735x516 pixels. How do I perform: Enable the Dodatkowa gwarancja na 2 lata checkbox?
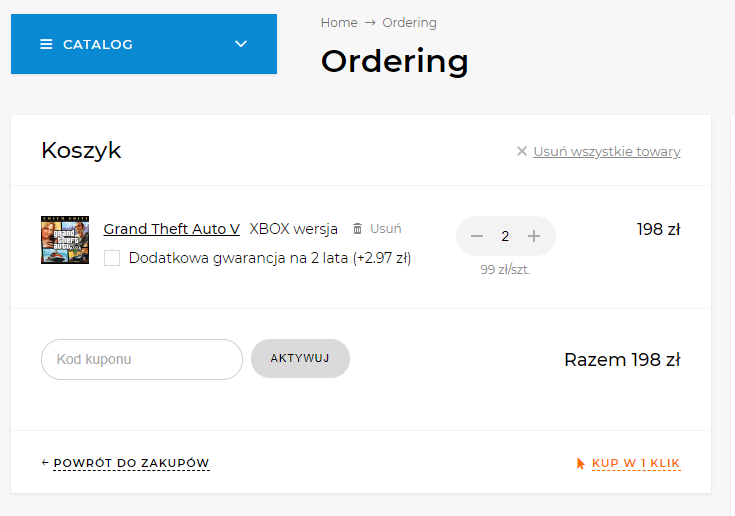pyautogui.click(x=112, y=258)
